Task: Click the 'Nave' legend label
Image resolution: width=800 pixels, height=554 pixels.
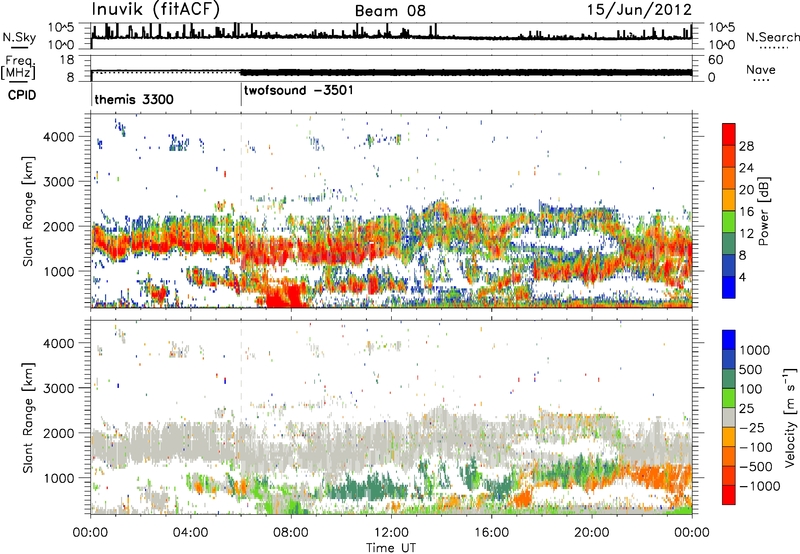Action: point(761,70)
